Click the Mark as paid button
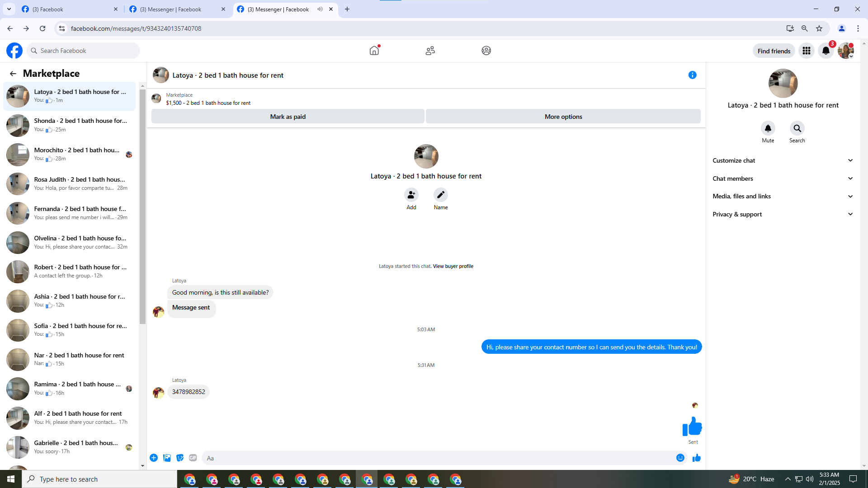This screenshot has width=868, height=488. 288,117
